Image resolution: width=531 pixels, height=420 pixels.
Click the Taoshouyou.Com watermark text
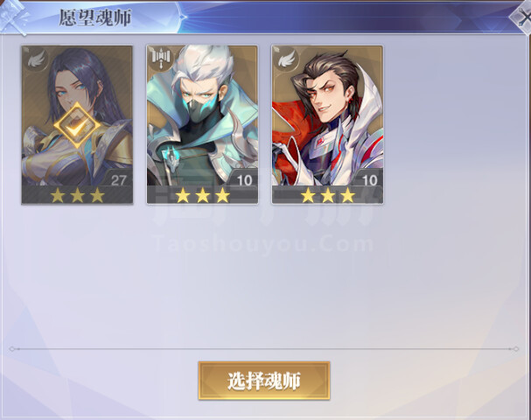pyautogui.click(x=264, y=244)
